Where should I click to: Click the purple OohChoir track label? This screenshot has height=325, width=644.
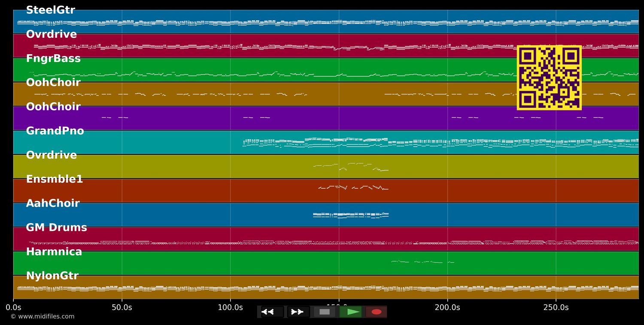click(53, 107)
